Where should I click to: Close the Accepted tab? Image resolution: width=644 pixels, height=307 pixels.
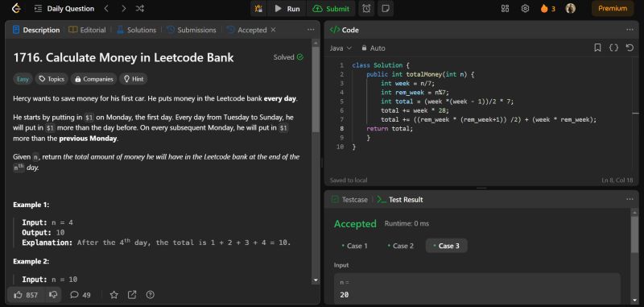point(273,30)
